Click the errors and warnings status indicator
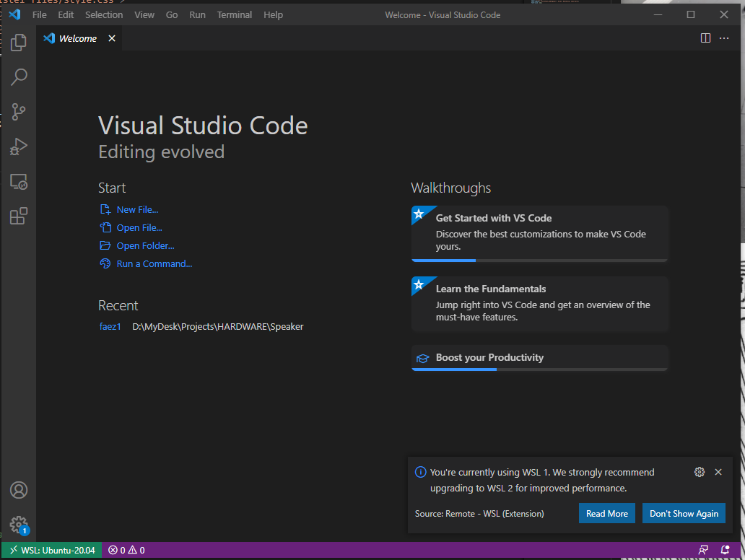The image size is (745, 560). click(126, 551)
